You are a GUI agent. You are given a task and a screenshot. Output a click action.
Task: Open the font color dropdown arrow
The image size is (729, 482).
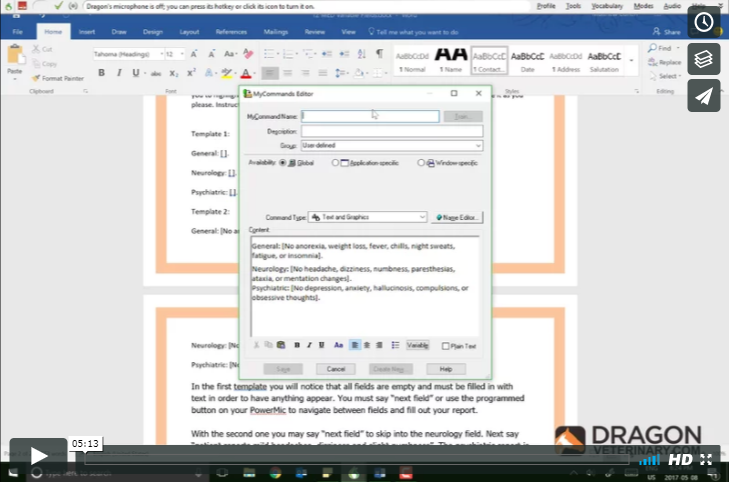point(254,73)
